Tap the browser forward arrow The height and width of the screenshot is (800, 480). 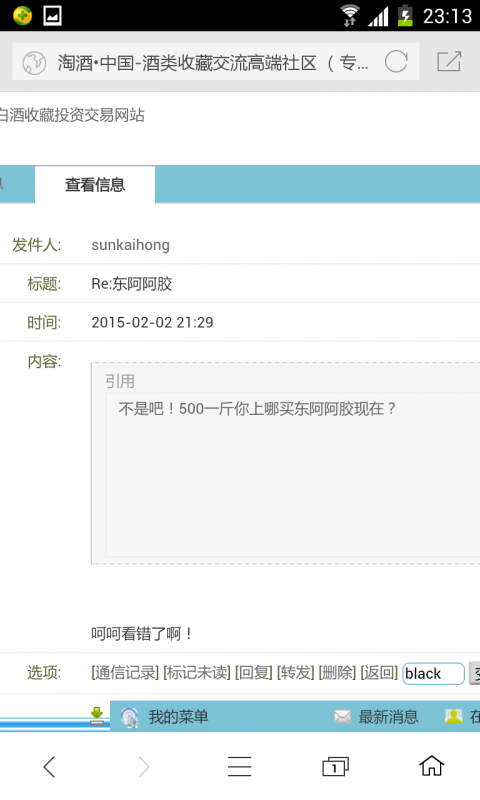(144, 767)
